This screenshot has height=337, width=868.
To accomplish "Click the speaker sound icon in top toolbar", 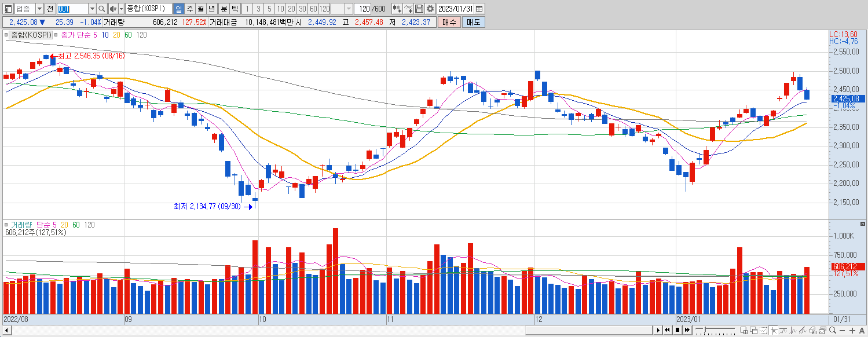I will tap(113, 9).
